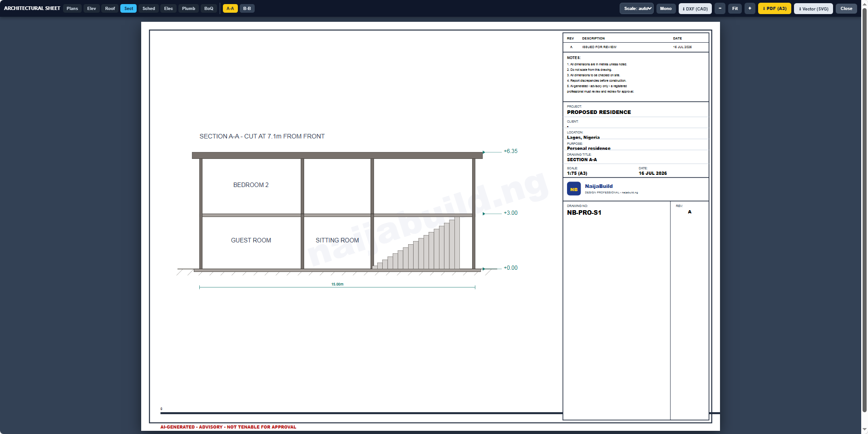
Task: Click the SECTION A-A cut title
Action: [262, 136]
